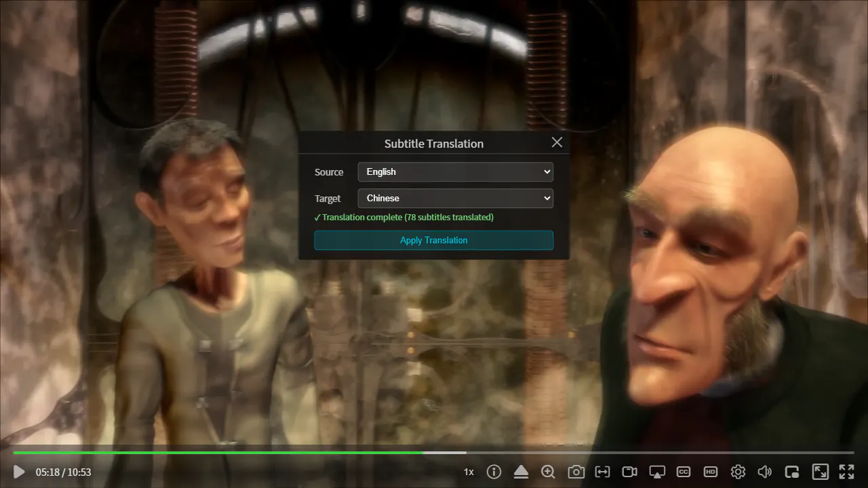Image resolution: width=868 pixels, height=488 pixels.
Task: Mute the volume speaker
Action: [765, 472]
